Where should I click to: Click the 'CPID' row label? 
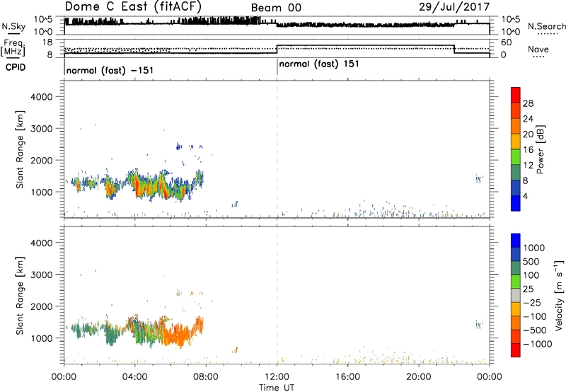tap(16, 67)
